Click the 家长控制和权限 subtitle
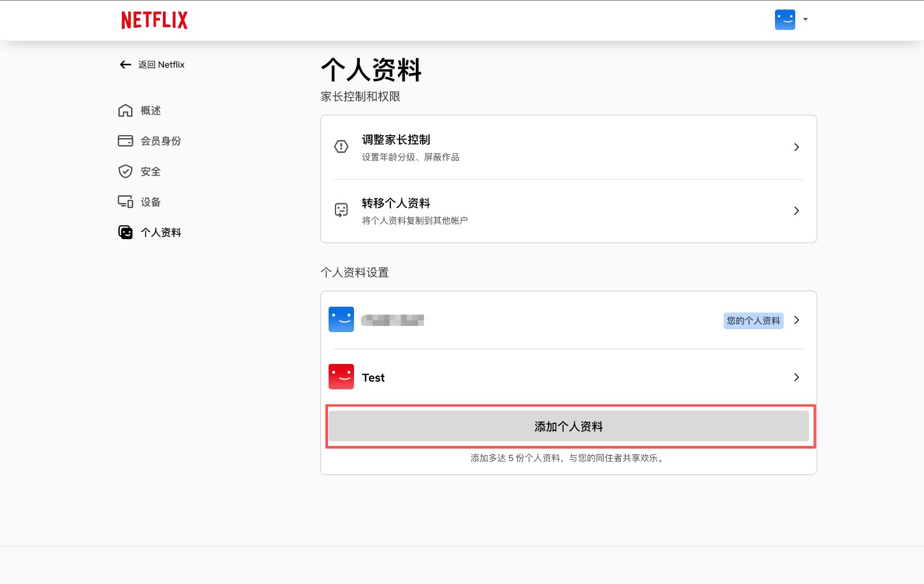924x584 pixels. (360, 96)
